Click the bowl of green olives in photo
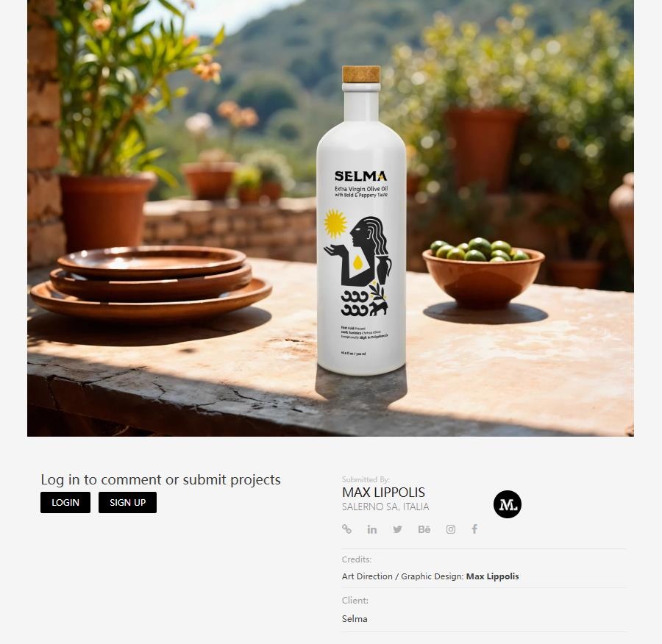This screenshot has height=644, width=662. tap(483, 272)
